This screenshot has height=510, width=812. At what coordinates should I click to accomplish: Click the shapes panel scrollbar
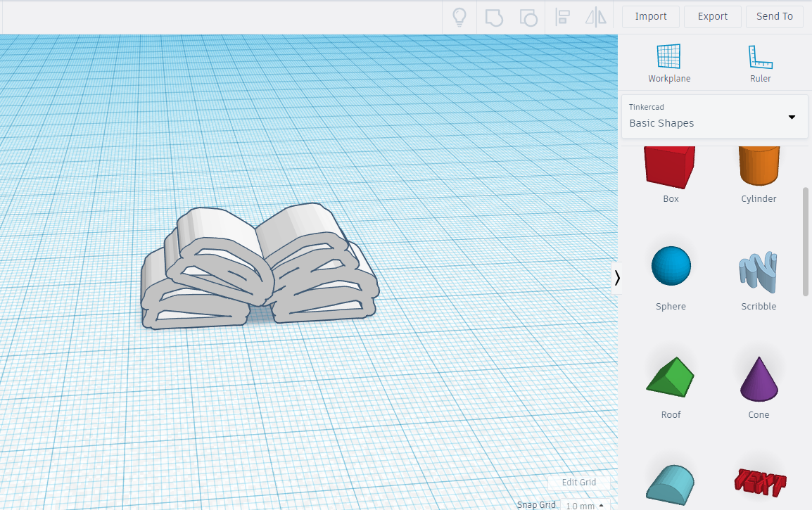[805, 241]
